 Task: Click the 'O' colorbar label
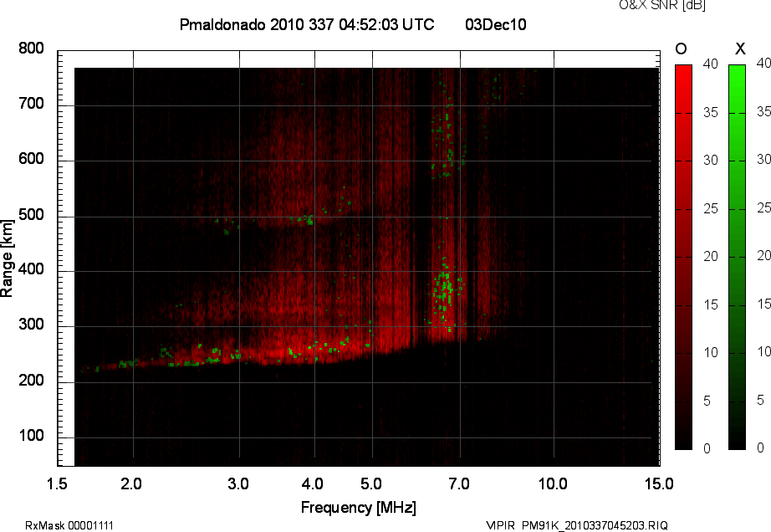pyautogui.click(x=681, y=49)
